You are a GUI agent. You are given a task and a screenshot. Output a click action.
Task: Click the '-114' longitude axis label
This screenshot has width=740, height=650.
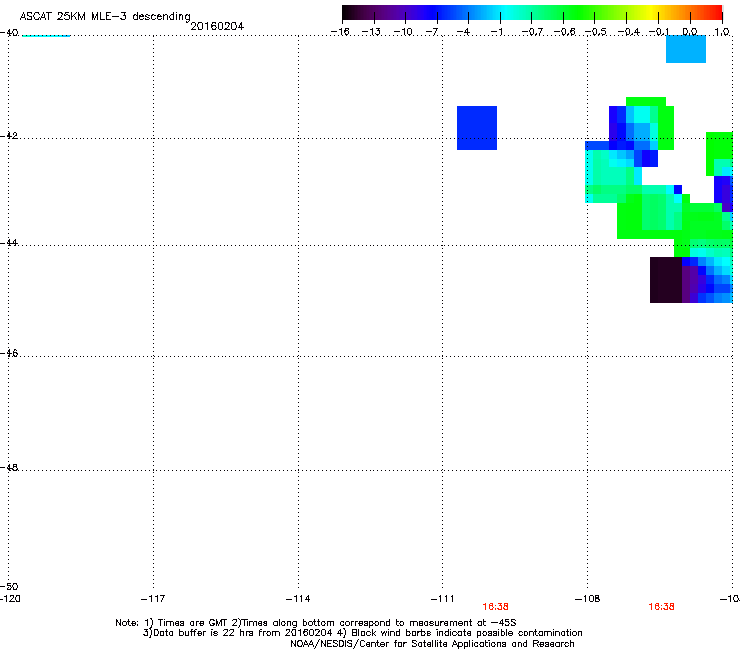click(298, 599)
